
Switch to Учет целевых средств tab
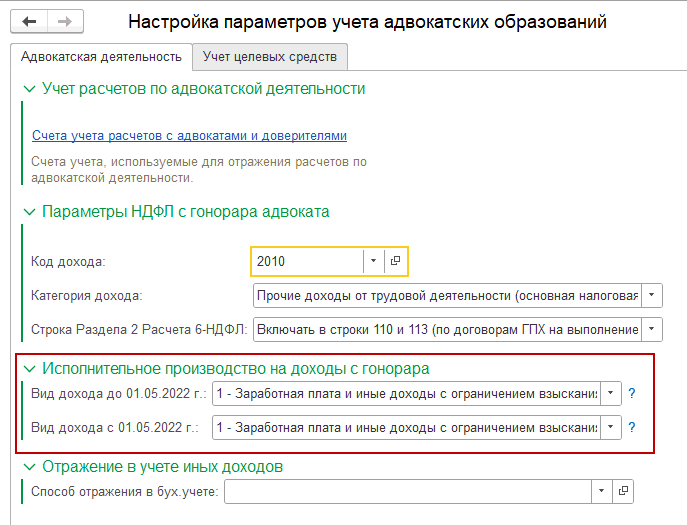(x=269, y=57)
